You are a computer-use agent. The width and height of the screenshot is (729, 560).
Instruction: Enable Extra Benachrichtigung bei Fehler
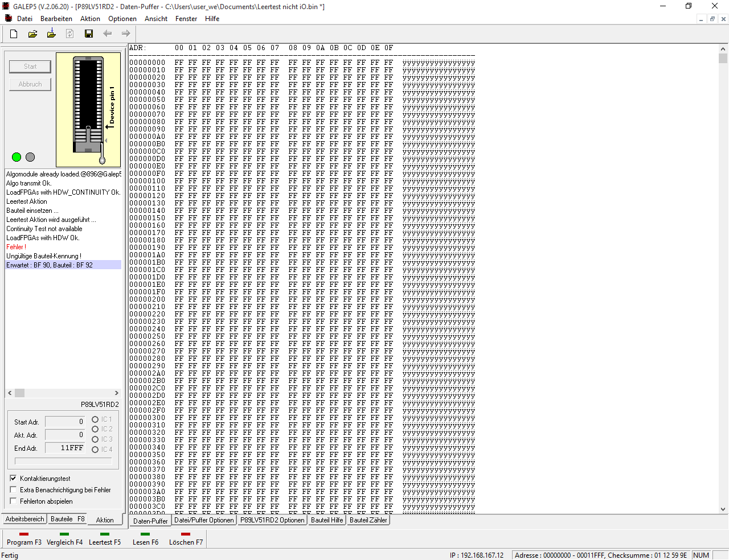[13, 489]
